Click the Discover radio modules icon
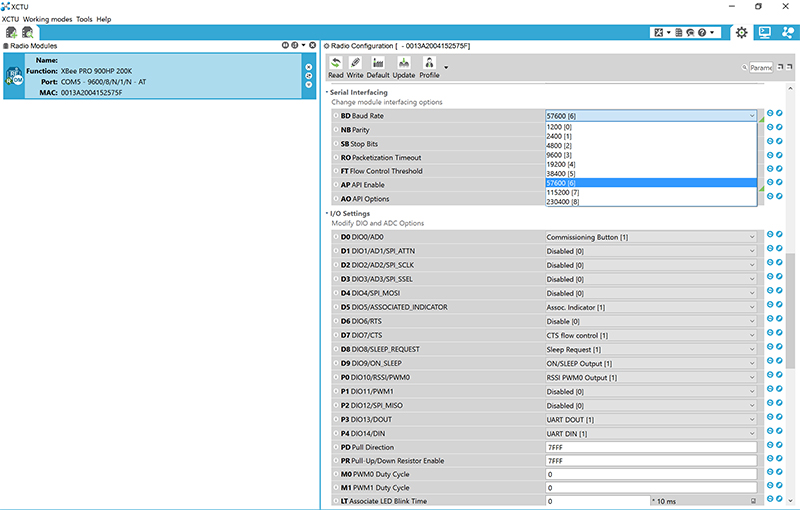Screen dimensions: 800x510 (x=28, y=33)
